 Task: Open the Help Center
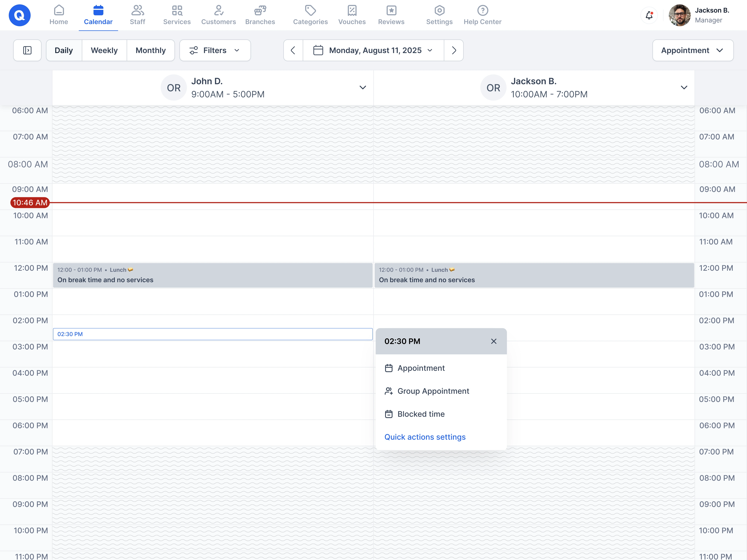(482, 15)
